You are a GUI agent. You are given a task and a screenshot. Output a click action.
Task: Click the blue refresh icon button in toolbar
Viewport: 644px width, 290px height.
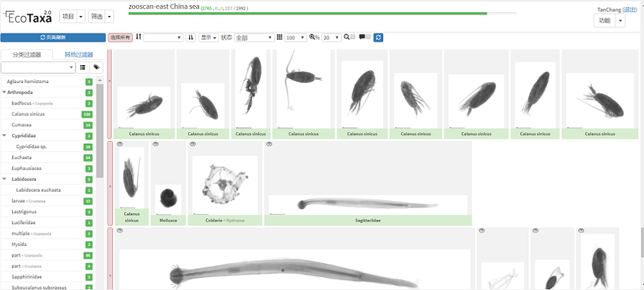[378, 38]
